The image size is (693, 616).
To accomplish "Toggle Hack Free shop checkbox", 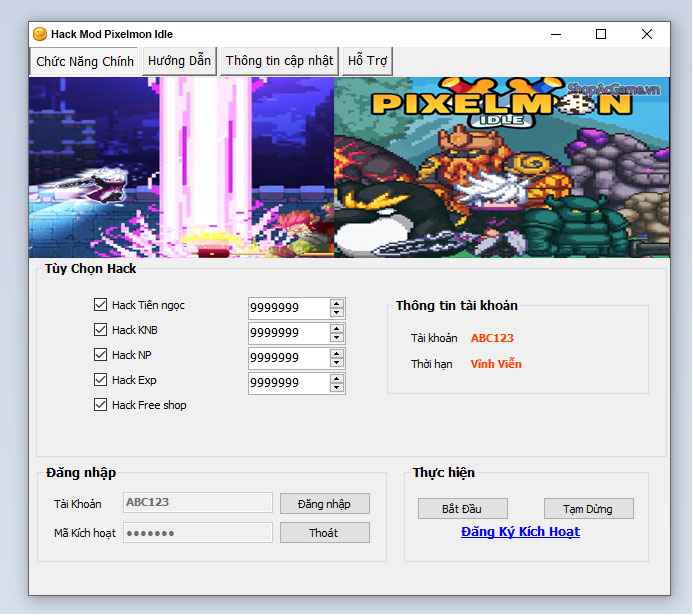I will pos(100,405).
